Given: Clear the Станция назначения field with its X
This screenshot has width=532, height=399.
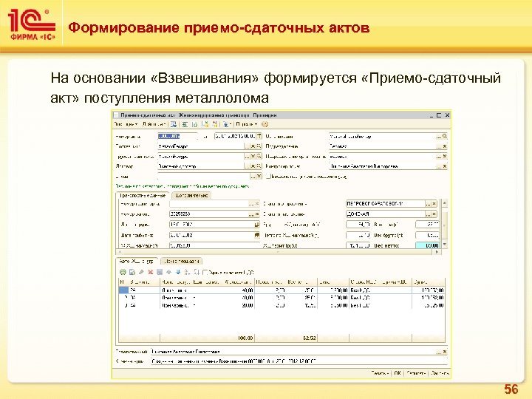Looking at the screenshot, I should [434, 214].
